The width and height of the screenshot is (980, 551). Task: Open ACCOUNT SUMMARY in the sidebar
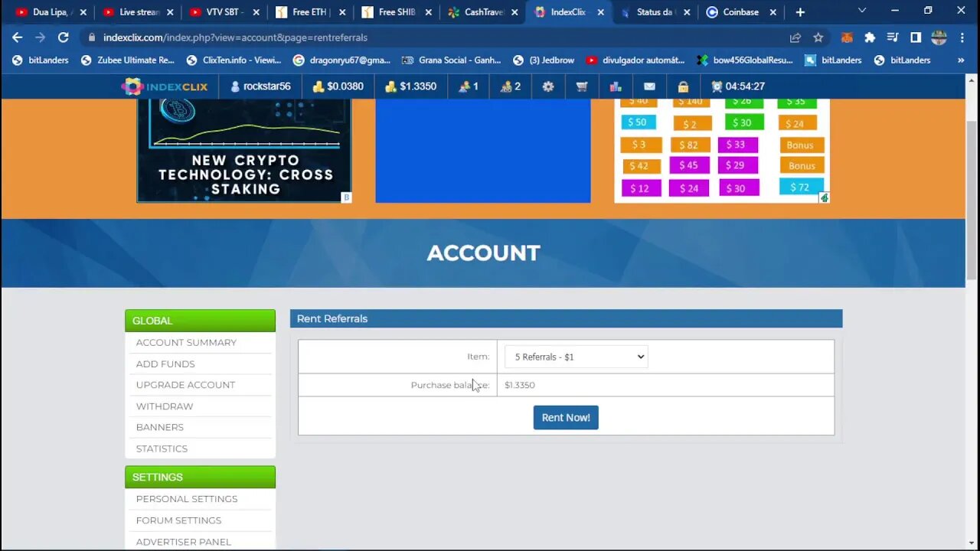(x=186, y=342)
